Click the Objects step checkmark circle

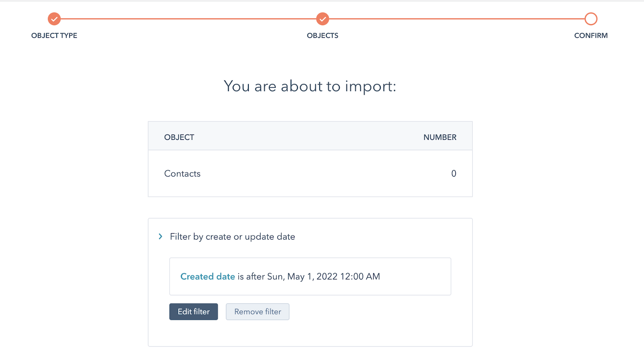322,19
